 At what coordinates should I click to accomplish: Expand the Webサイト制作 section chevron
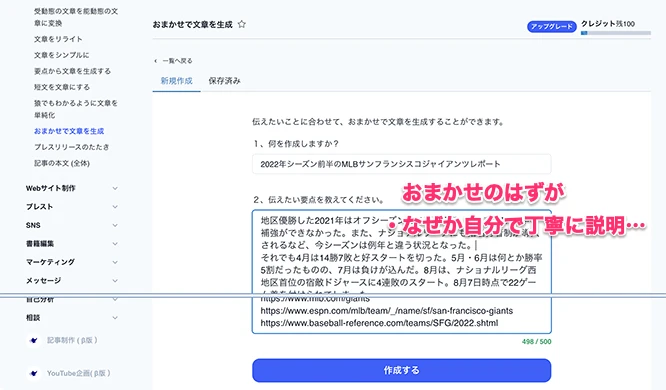[115, 188]
